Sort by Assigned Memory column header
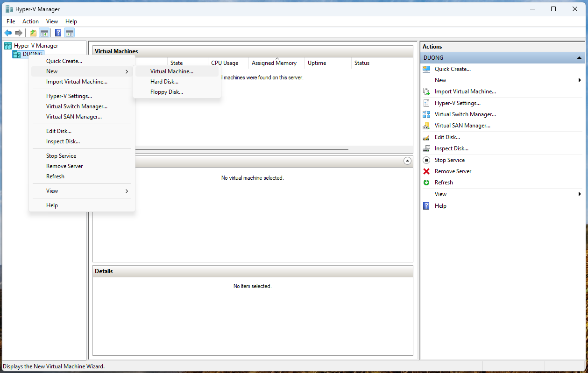The height and width of the screenshot is (373, 588). [276, 63]
